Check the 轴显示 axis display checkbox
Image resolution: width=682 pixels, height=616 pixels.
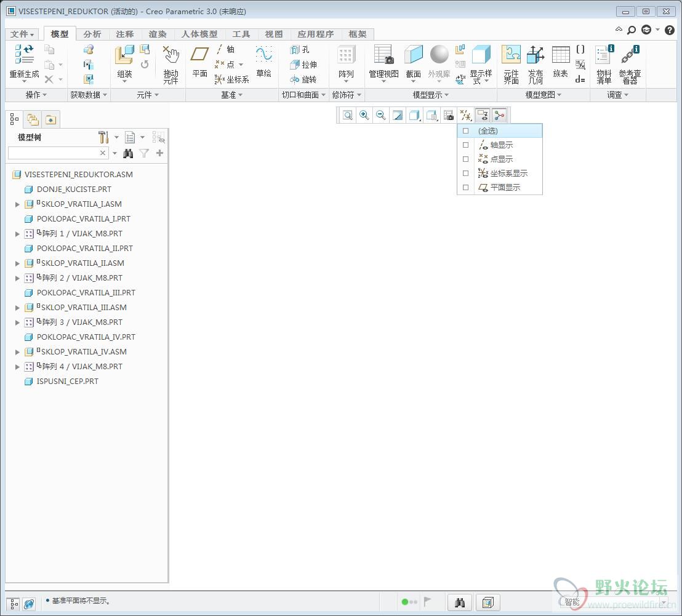[465, 145]
